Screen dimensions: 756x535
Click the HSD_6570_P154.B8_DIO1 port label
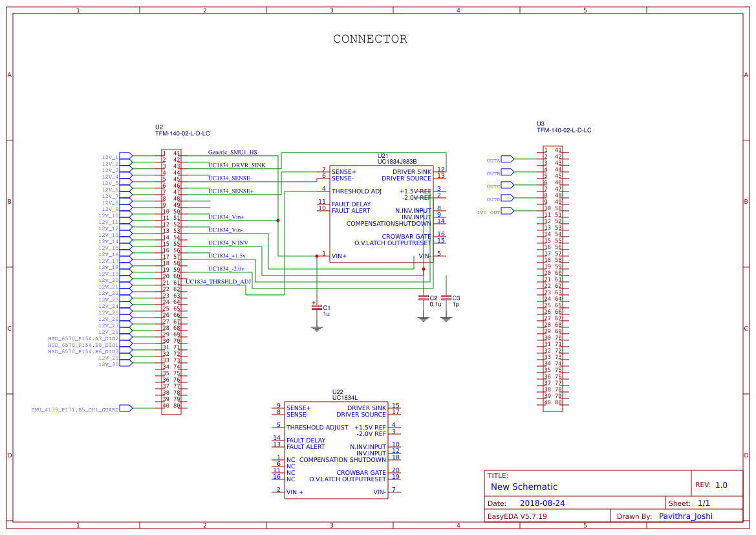[83, 345]
